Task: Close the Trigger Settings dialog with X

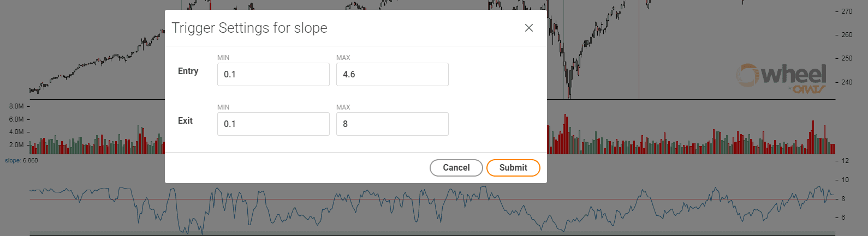Action: pyautogui.click(x=528, y=28)
